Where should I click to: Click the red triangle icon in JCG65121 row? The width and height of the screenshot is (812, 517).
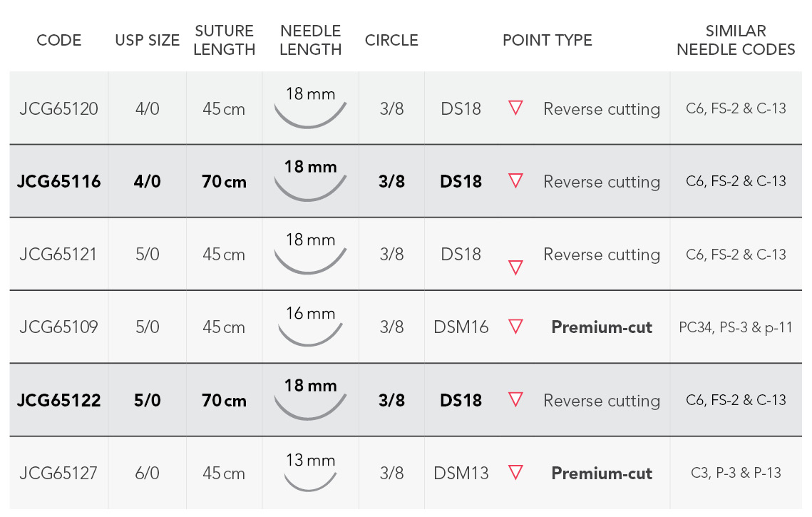[515, 268]
